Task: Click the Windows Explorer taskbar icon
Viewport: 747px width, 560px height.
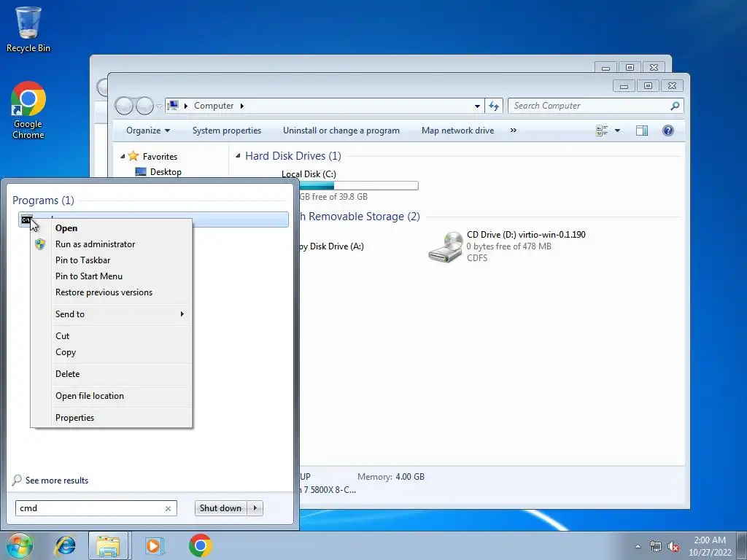Action: [x=108, y=545]
